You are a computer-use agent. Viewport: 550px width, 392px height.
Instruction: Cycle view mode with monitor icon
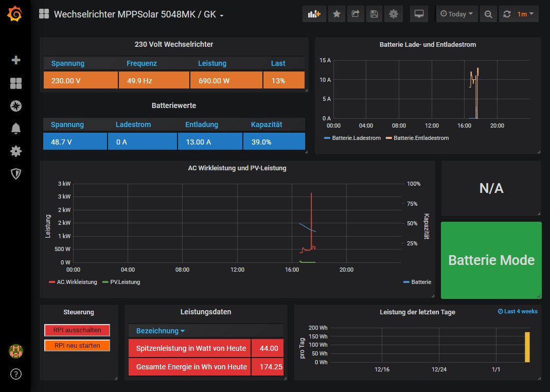[419, 14]
